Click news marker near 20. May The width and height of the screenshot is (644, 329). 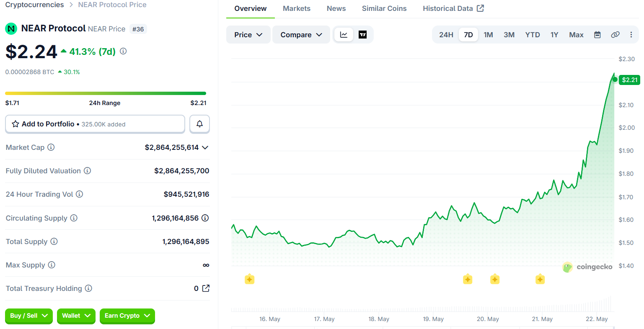(495, 279)
